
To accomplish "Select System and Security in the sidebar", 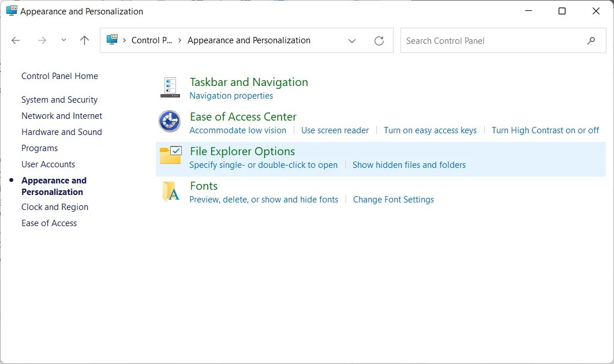I will (59, 99).
